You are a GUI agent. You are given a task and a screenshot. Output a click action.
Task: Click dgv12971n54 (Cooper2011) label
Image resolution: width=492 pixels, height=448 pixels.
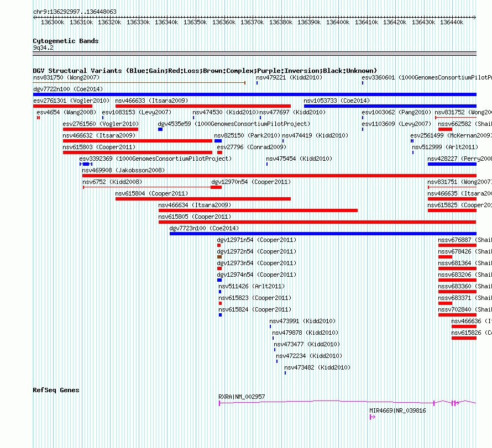(x=257, y=240)
